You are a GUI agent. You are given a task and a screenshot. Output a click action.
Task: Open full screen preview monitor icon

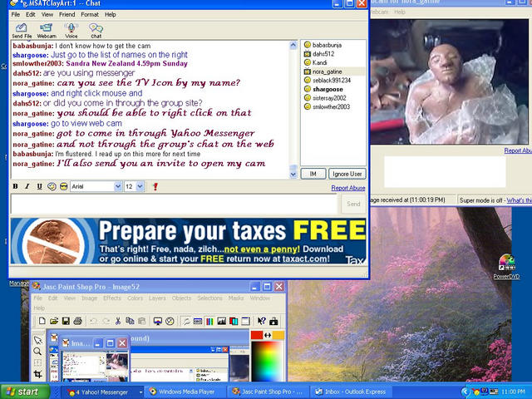158,321
